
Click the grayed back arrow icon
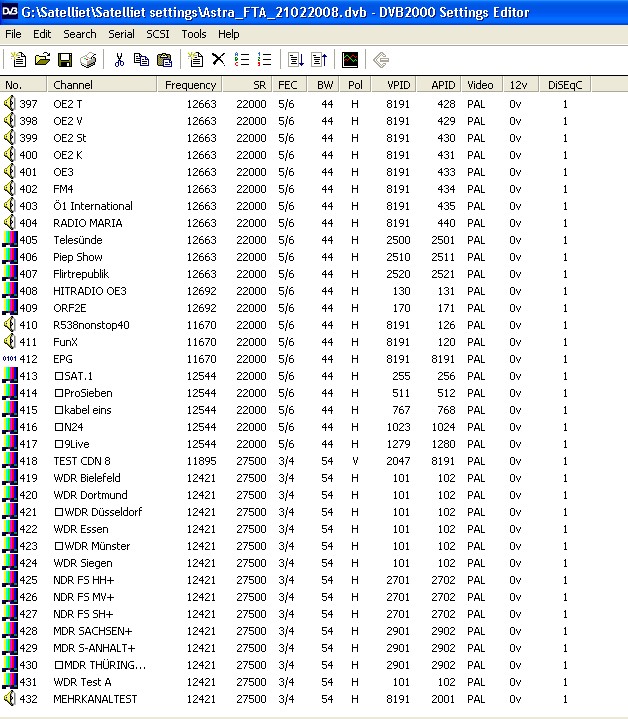(381, 60)
